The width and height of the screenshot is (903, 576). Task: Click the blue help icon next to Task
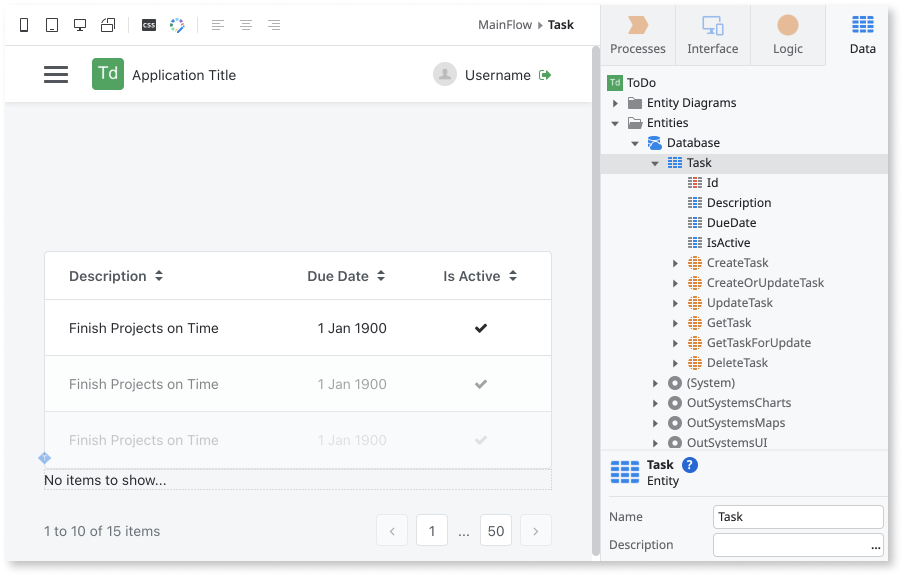[x=689, y=465]
